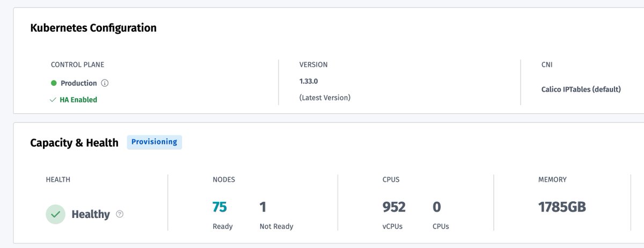The image size is (644, 248).
Task: Click the Provisioning status badge
Action: pos(155,142)
